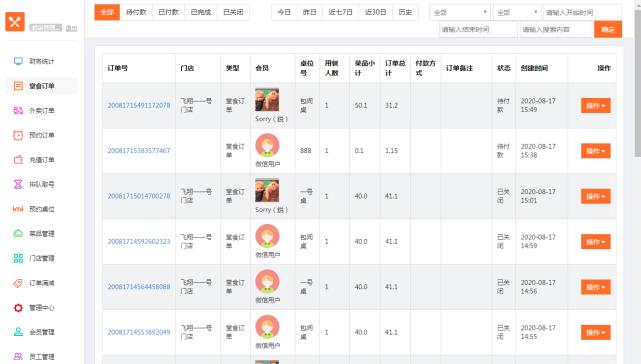Open 财务统计 monitor icon in sidebar
641x364 pixels.
tap(18, 61)
